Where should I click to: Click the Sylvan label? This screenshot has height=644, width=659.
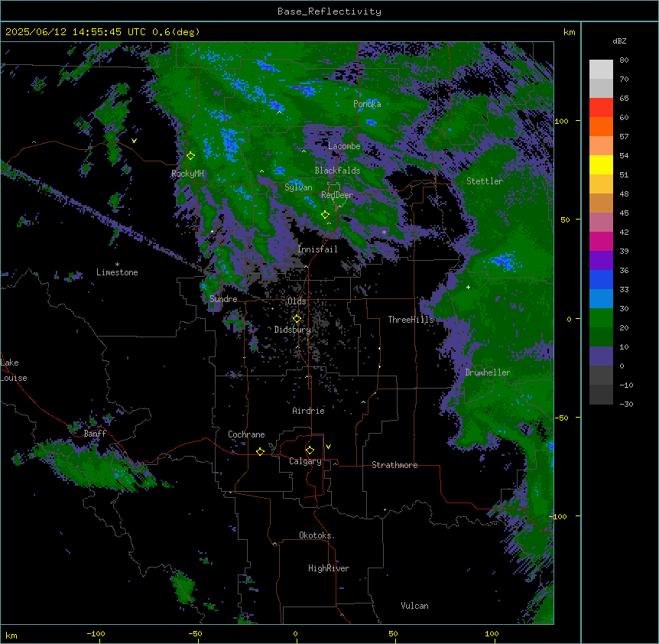click(x=298, y=187)
